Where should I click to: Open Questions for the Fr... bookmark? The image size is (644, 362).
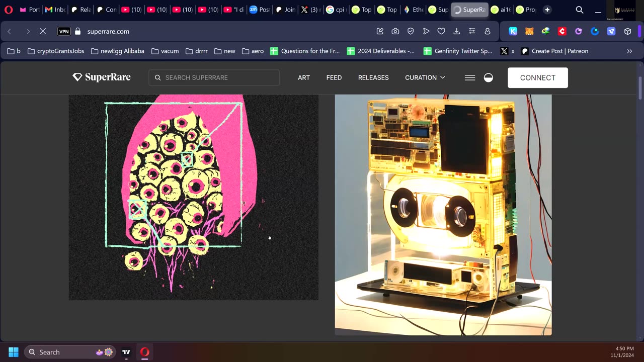(305, 51)
